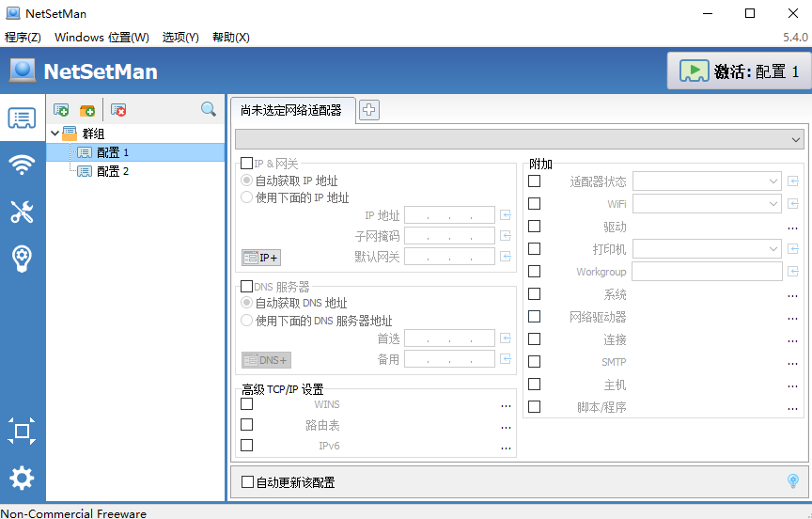
Task: Click current-value arrow next to 打印机
Action: coord(793,248)
